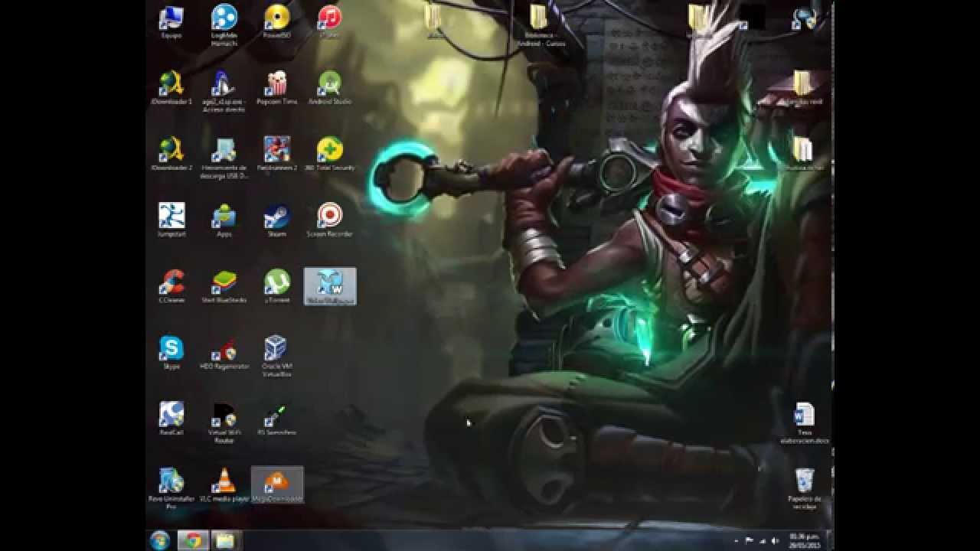This screenshot has width=980, height=551.
Task: Open Android Studio desktop shortcut
Action: [x=329, y=87]
